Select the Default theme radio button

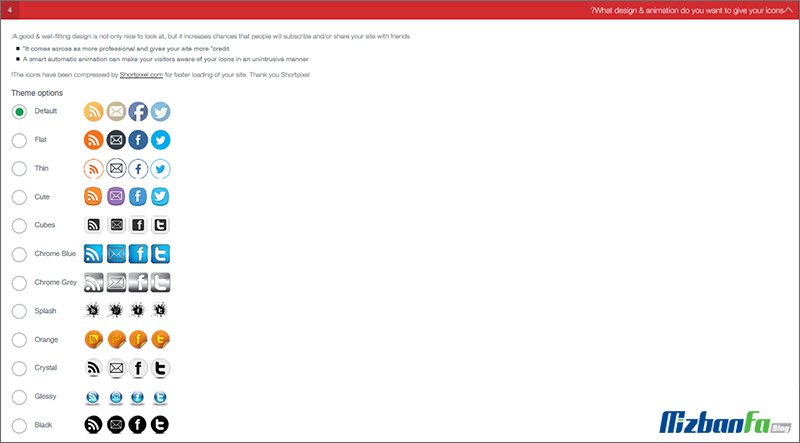(x=19, y=112)
